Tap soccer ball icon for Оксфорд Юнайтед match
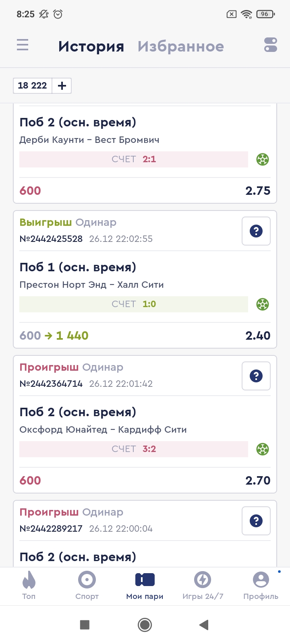 pos(263,449)
